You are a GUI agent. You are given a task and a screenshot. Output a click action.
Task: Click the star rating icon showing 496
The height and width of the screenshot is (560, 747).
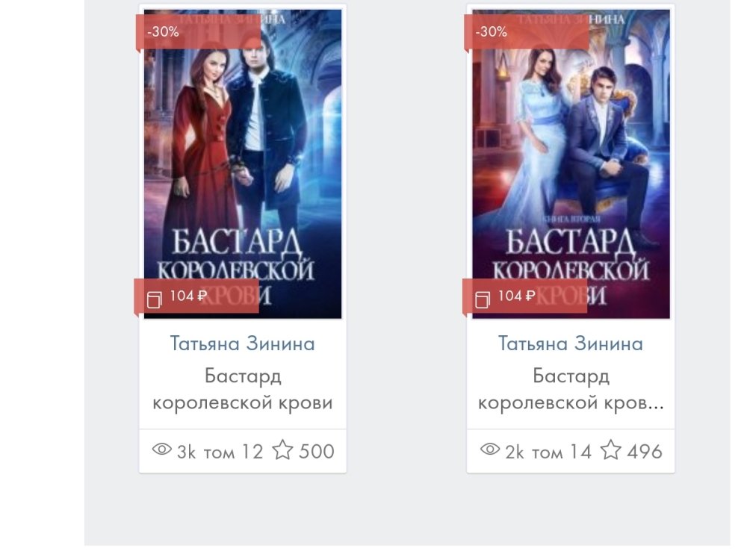611,450
